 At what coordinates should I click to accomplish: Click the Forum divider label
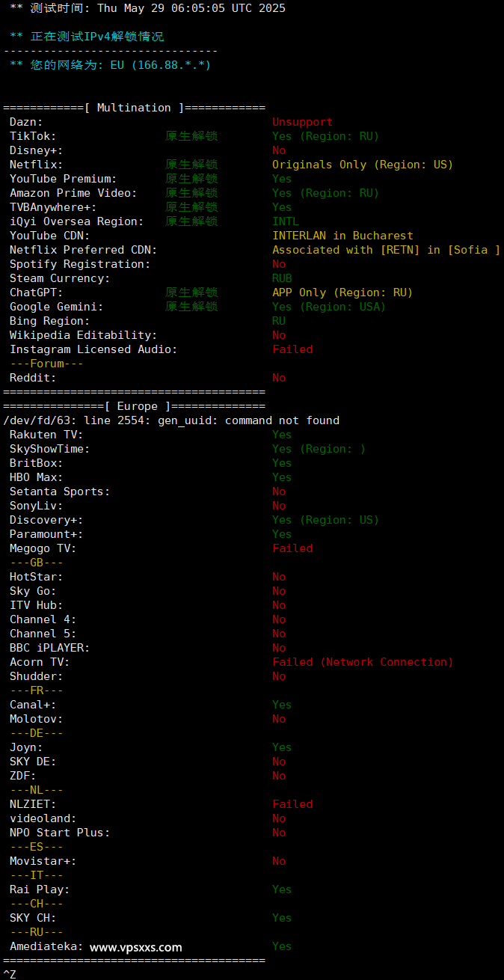(x=46, y=364)
